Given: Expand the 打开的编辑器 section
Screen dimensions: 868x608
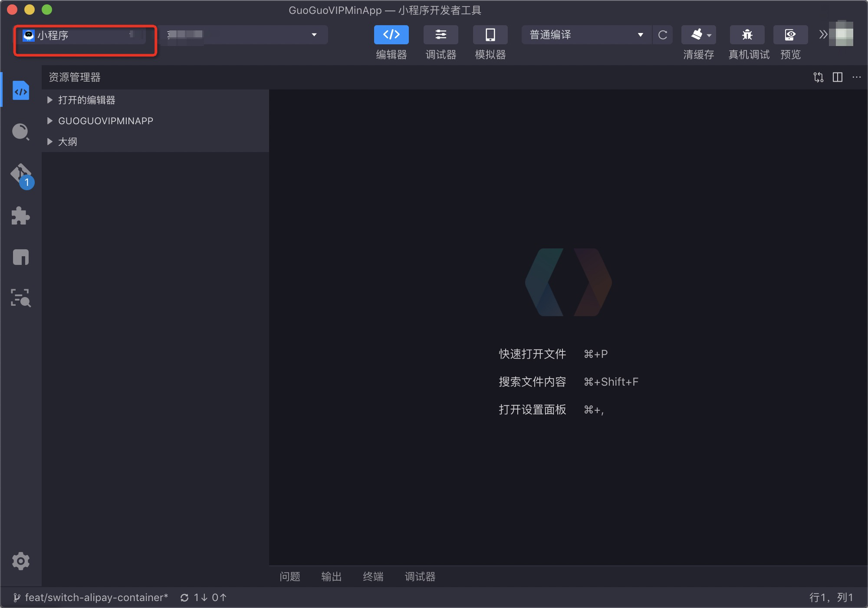Looking at the screenshot, I should 86,100.
